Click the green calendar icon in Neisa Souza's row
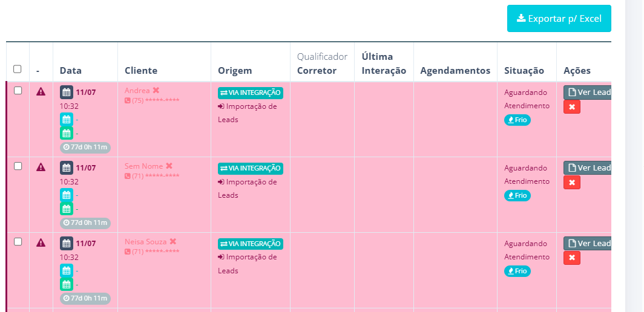The image size is (644, 312). tap(67, 284)
